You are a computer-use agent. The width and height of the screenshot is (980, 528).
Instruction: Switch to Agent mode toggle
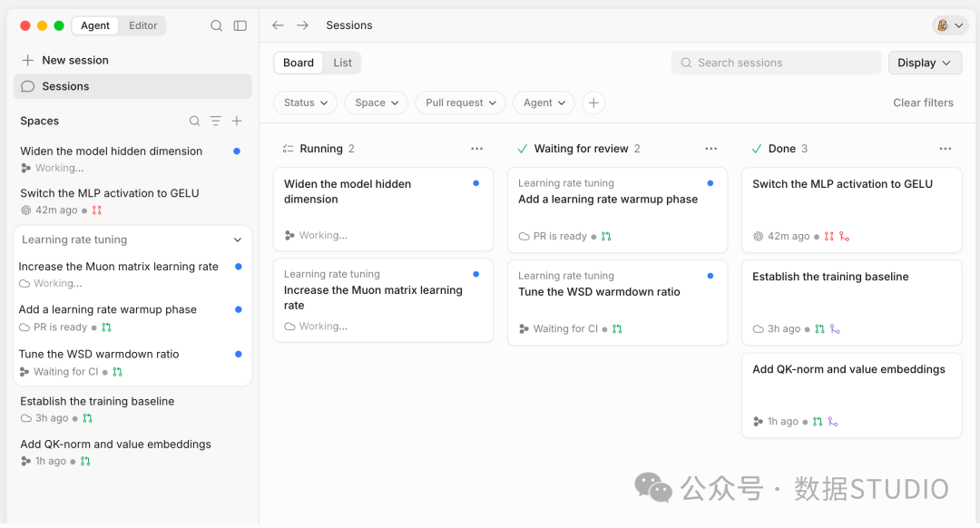95,25
